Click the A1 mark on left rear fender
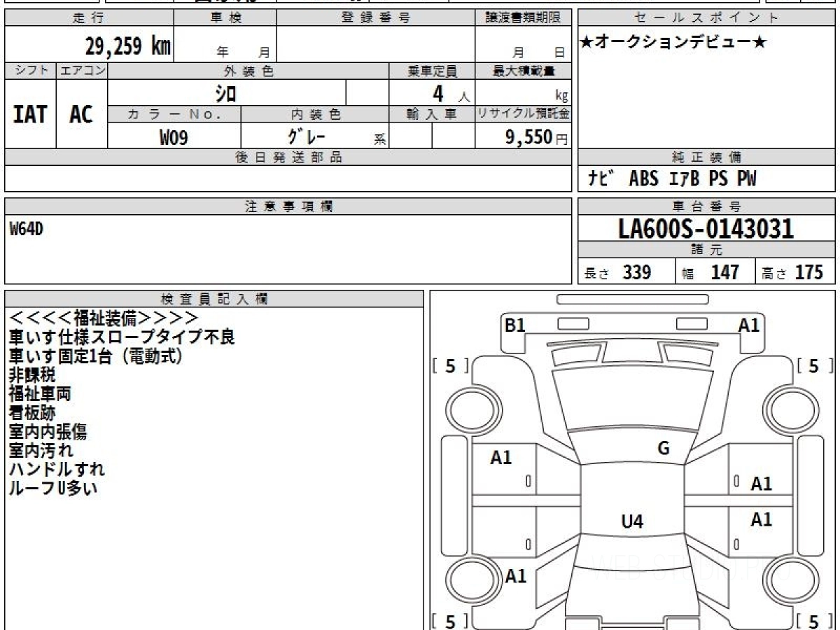The height and width of the screenshot is (630, 840). coord(516,577)
